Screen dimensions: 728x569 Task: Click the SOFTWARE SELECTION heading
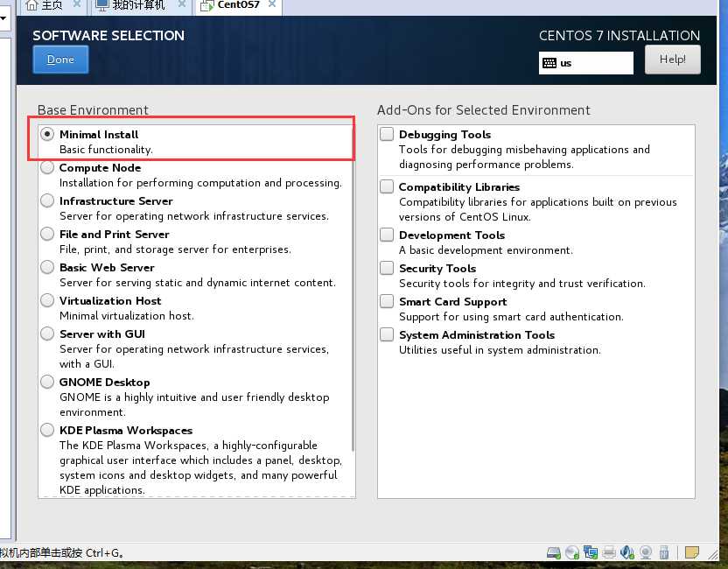pos(108,36)
